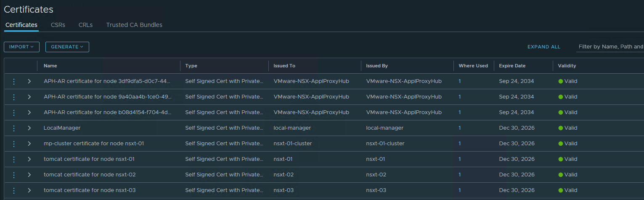Focus the Filter by Name search field

(x=610, y=47)
